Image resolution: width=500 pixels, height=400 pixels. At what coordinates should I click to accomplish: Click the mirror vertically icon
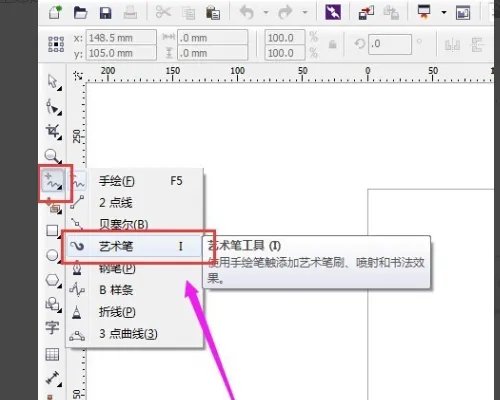pyautogui.click(x=477, y=44)
